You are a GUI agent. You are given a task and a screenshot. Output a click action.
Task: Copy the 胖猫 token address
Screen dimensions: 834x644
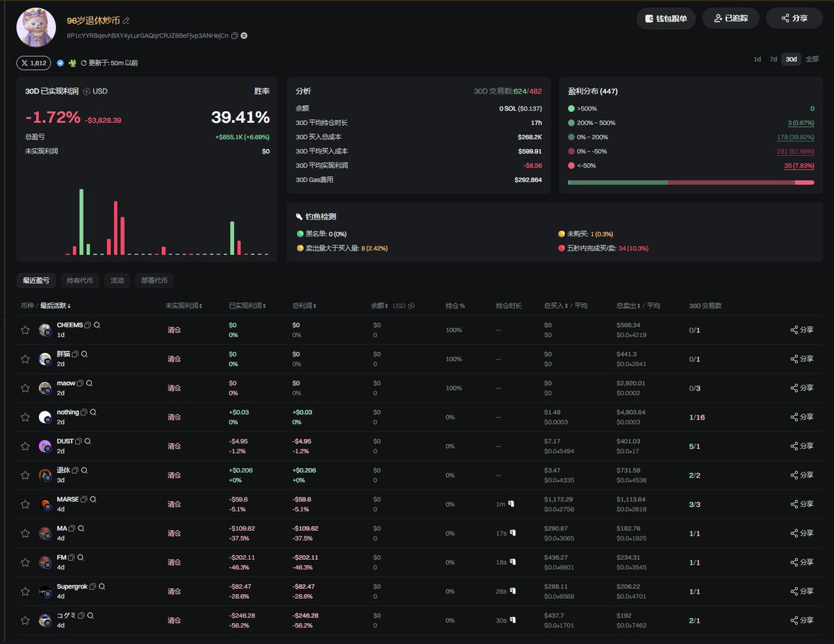(x=75, y=354)
